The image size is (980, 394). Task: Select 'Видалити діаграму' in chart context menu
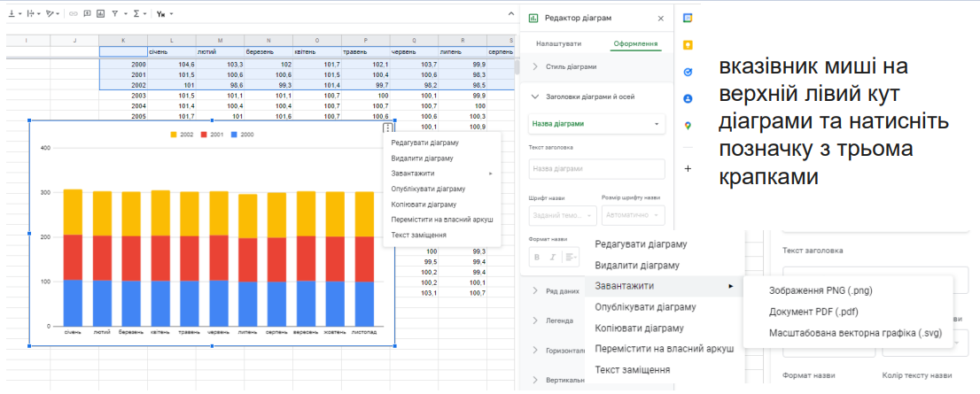[x=422, y=158]
